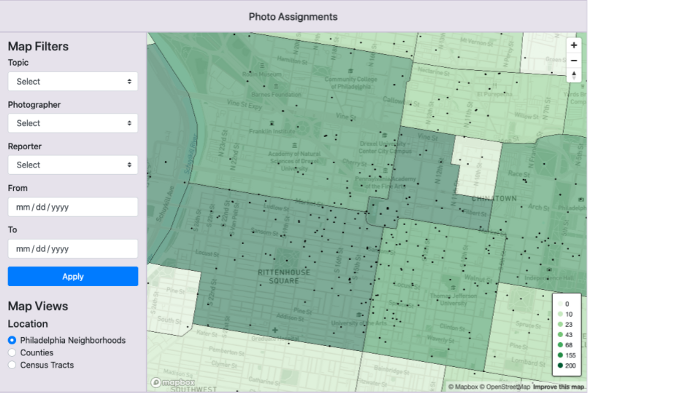Click the 68 legend color swatch
Image resolution: width=700 pixels, height=393 pixels.
560,345
